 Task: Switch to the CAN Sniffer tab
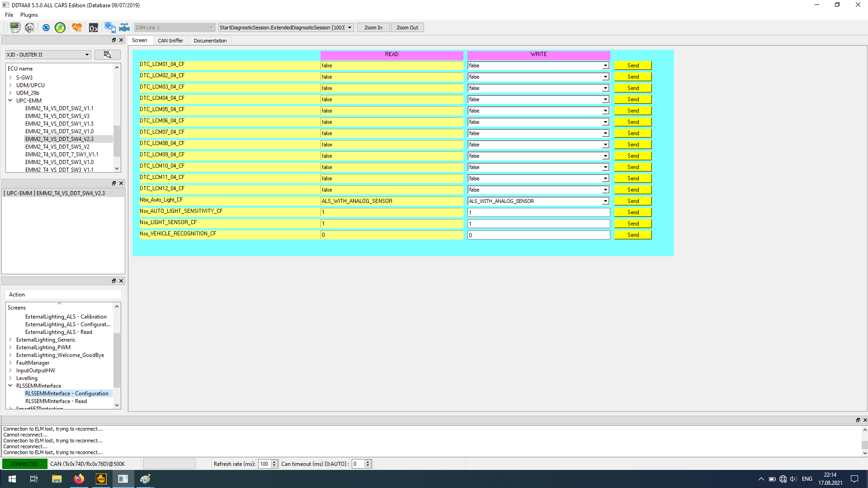pyautogui.click(x=170, y=40)
